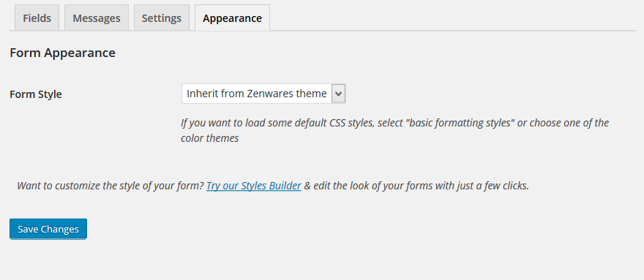
Task: Select the Appearance tab
Action: point(232,18)
